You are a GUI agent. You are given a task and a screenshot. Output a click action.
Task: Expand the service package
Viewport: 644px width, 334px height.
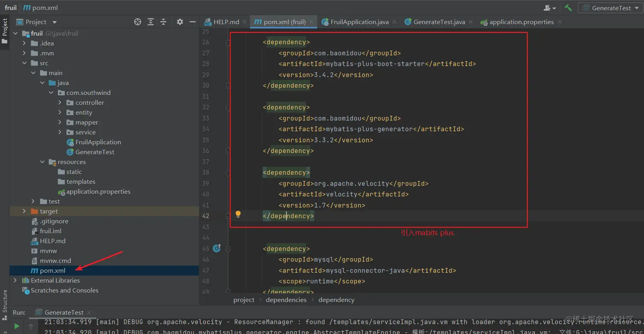60,132
